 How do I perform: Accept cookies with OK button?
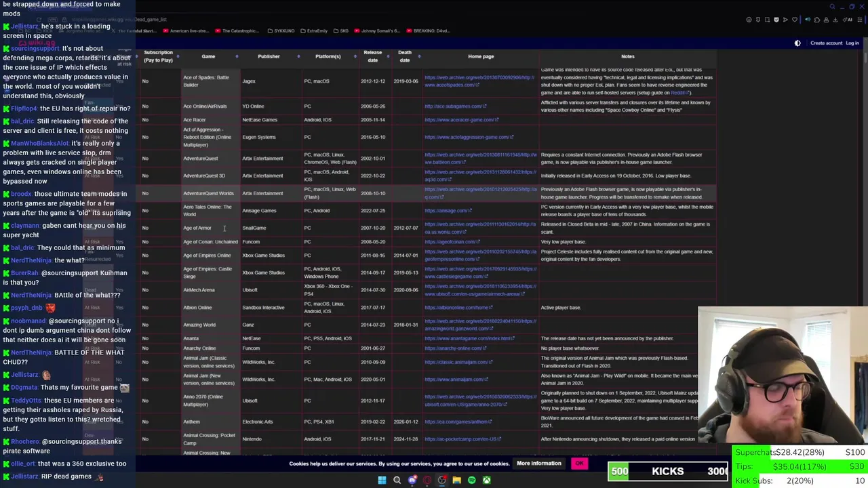(579, 464)
